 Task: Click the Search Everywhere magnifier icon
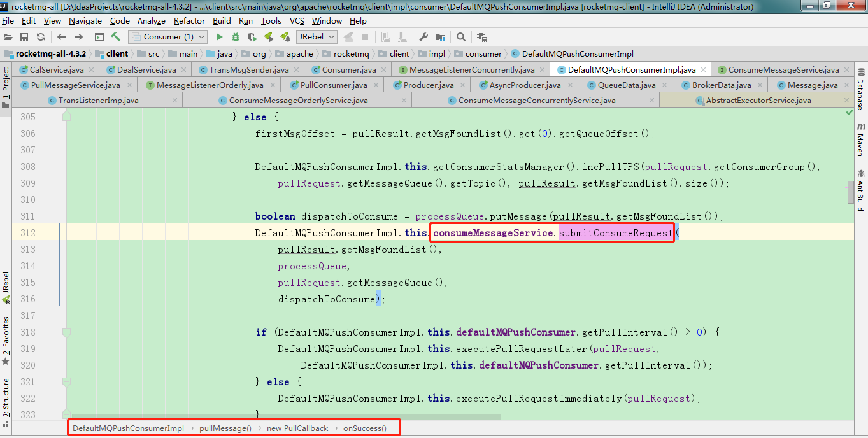pyautogui.click(x=461, y=37)
